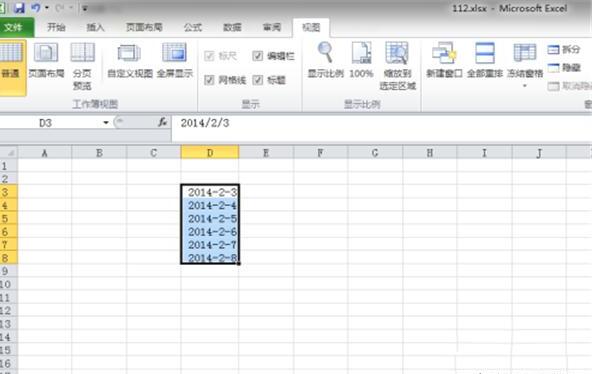Select column B header
Image resolution: width=592 pixels, height=374 pixels.
(99, 153)
